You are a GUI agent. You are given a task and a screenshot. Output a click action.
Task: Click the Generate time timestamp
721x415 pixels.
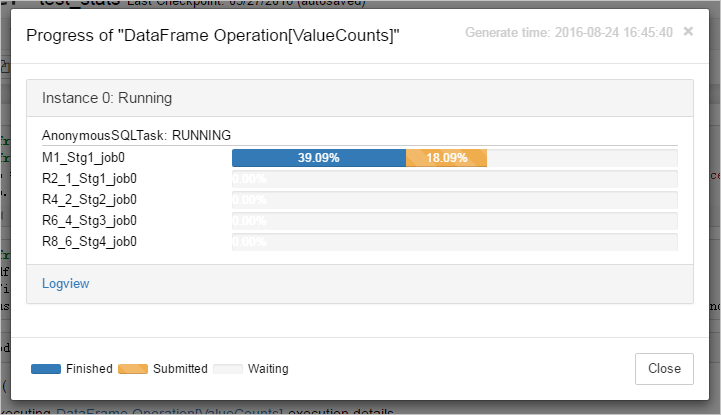568,33
